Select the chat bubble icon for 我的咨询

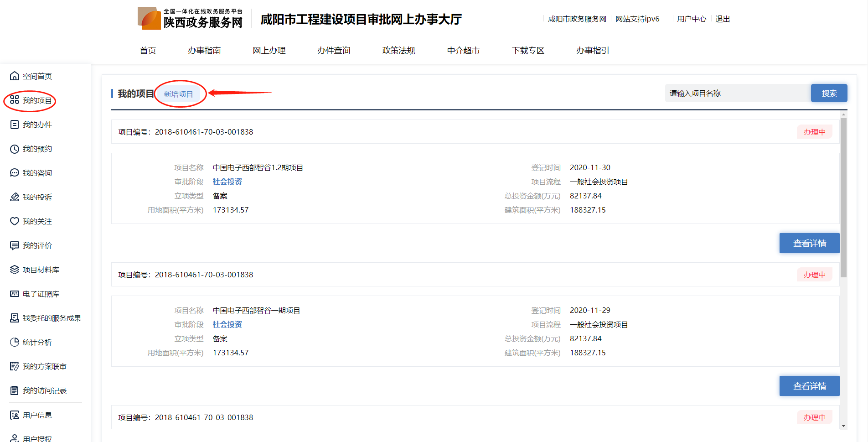click(x=15, y=173)
